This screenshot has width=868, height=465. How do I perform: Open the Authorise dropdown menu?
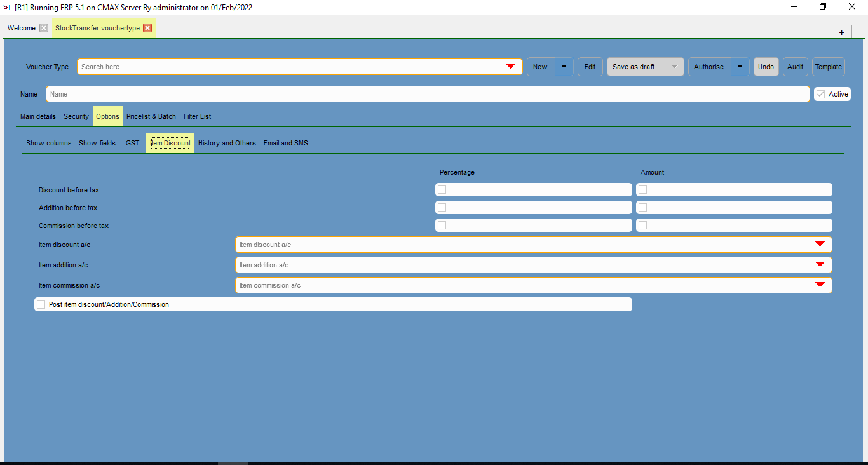click(739, 66)
